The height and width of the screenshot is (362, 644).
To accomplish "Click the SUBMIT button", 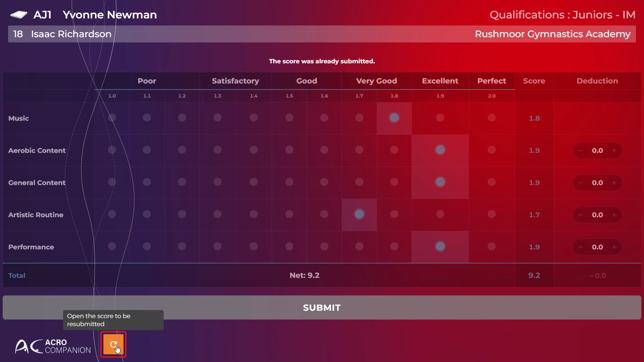I will click(x=322, y=307).
